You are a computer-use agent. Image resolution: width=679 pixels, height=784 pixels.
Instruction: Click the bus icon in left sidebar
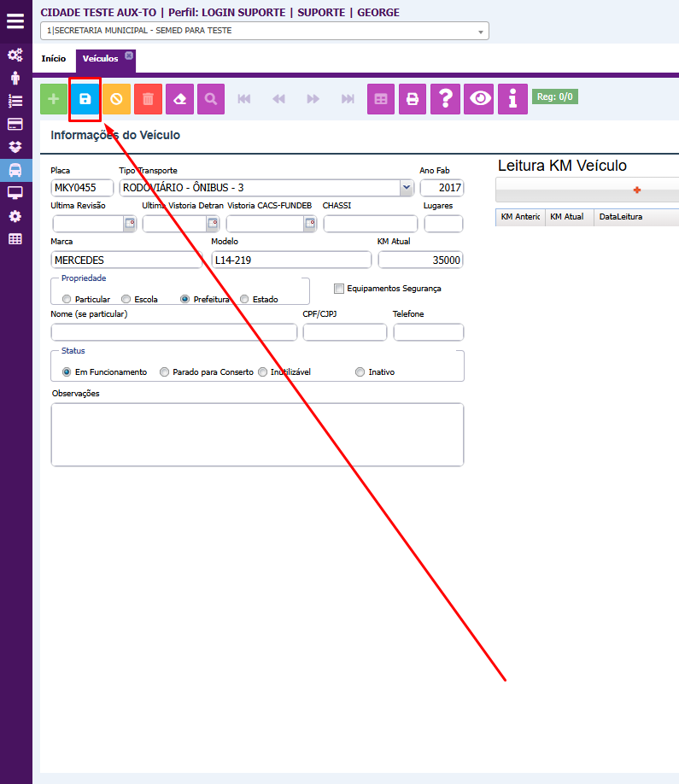15,169
